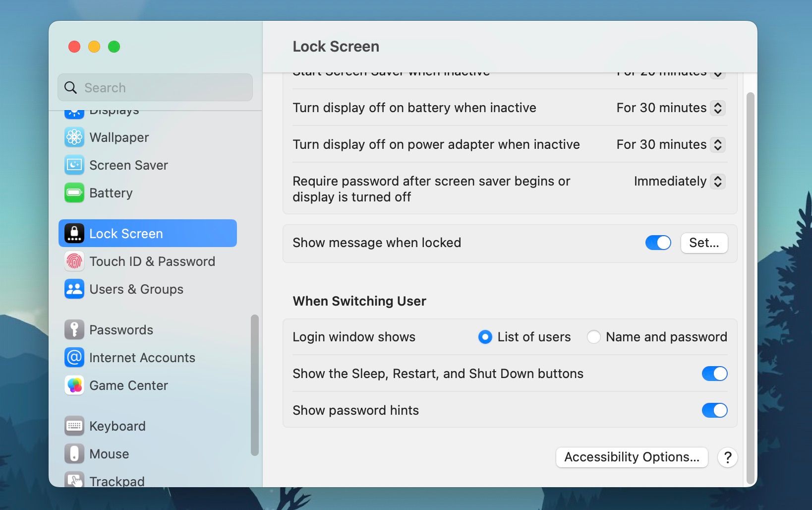Select Lock Screen in the sidebar
Image resolution: width=812 pixels, height=510 pixels.
126,233
